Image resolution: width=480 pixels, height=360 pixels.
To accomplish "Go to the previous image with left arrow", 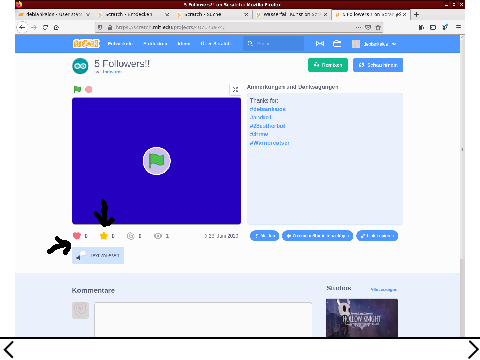I will click(8, 350).
